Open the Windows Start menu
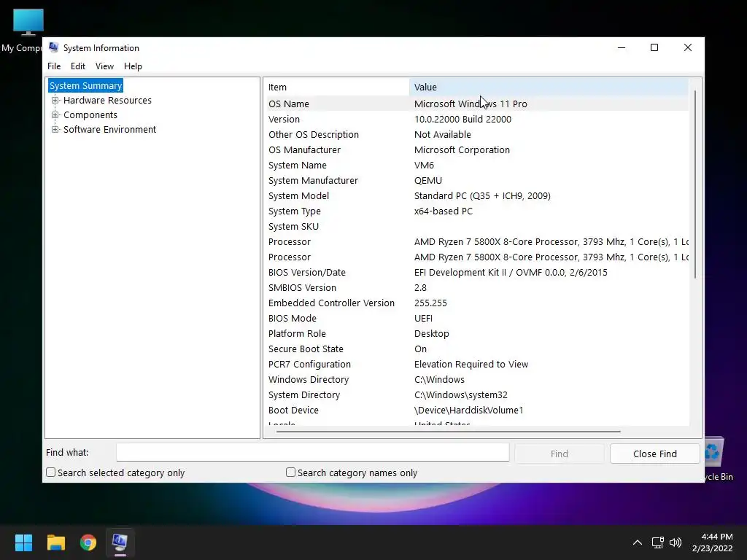The width and height of the screenshot is (747, 560). click(x=23, y=542)
